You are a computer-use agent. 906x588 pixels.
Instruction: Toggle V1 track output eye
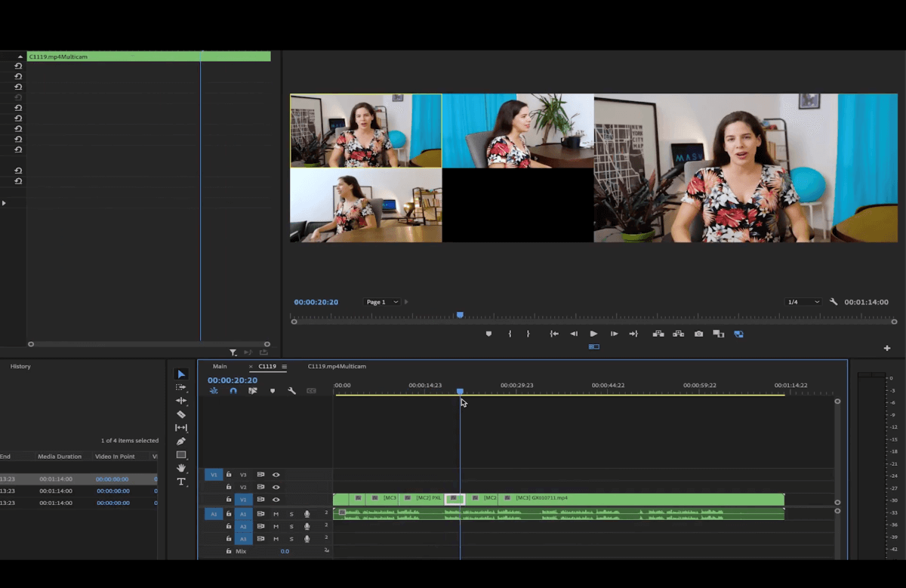[276, 500]
